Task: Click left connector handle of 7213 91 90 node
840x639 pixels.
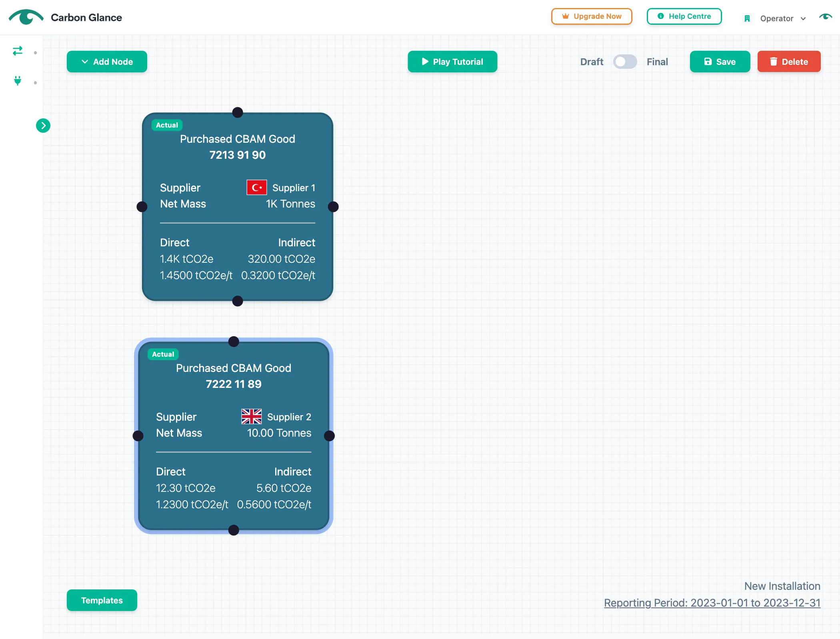Action: coord(142,207)
